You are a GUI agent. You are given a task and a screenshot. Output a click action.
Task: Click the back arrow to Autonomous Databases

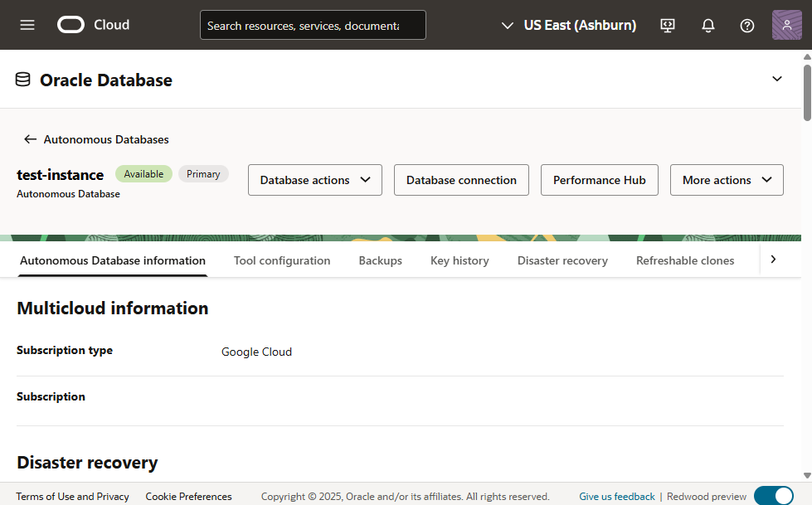[x=31, y=139]
